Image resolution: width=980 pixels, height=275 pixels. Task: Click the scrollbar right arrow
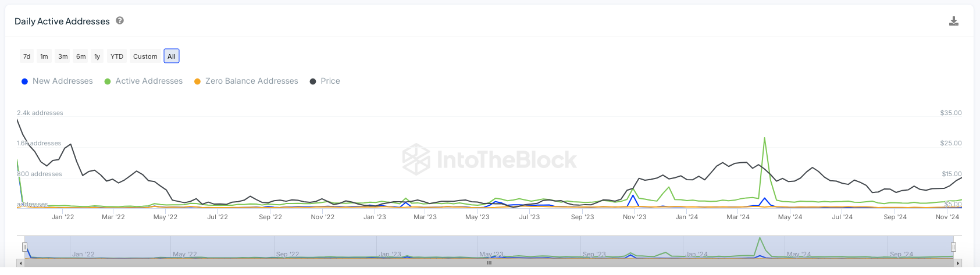[957, 263]
